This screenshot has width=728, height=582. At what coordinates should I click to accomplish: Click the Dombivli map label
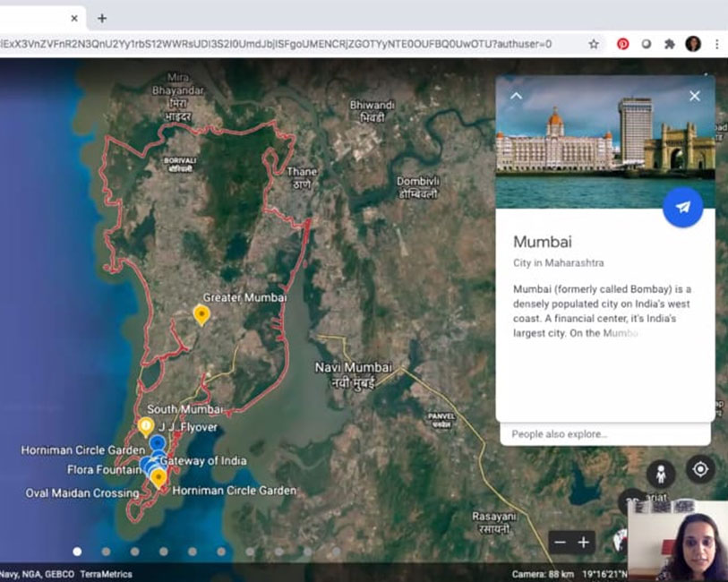tap(418, 187)
